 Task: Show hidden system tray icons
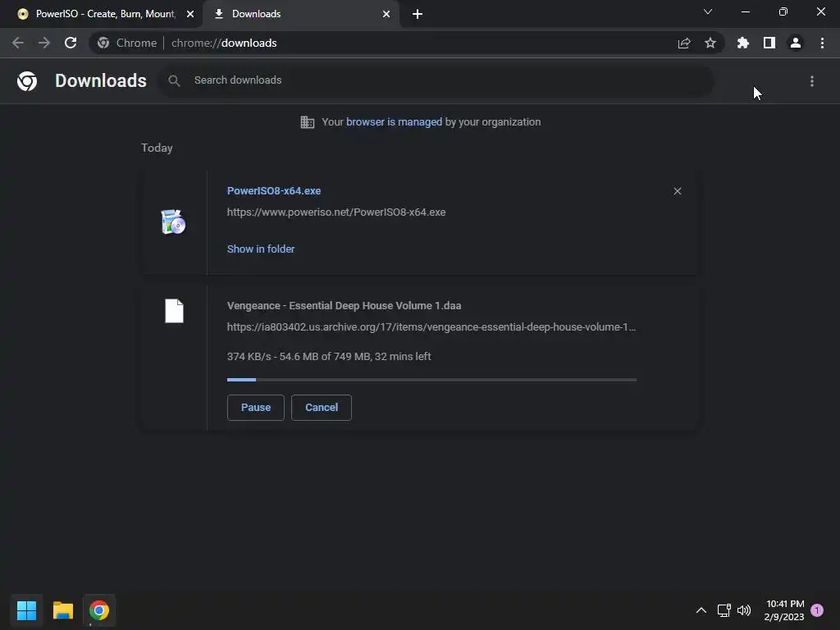[701, 610]
